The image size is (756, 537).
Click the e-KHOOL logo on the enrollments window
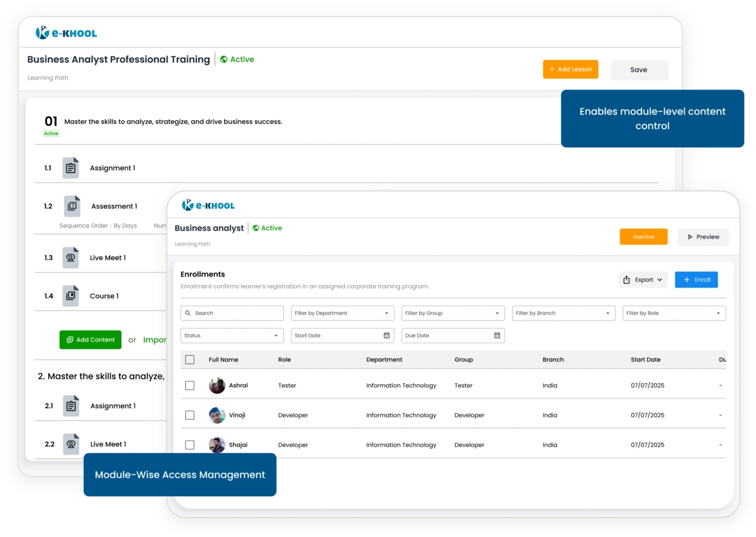pyautogui.click(x=209, y=205)
